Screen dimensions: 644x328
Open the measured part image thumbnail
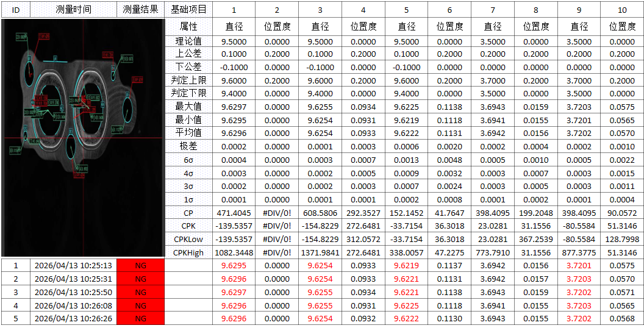pos(84,138)
